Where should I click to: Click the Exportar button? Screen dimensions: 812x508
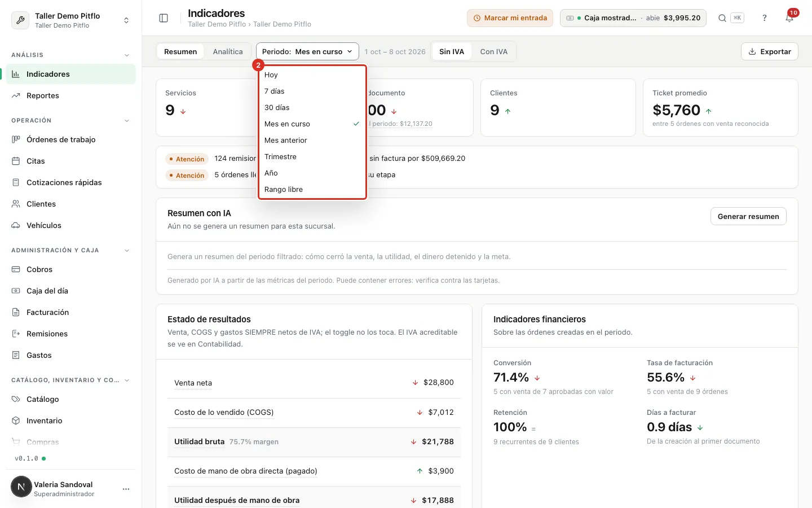[769, 51]
